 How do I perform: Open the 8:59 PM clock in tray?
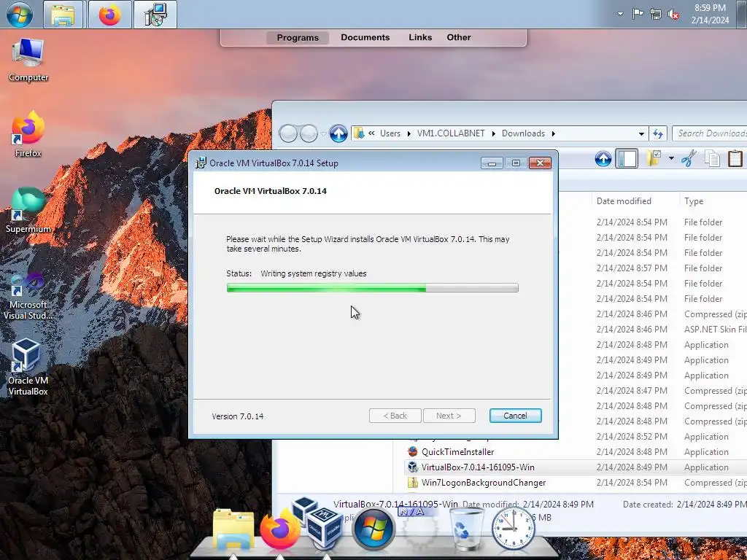tap(710, 14)
